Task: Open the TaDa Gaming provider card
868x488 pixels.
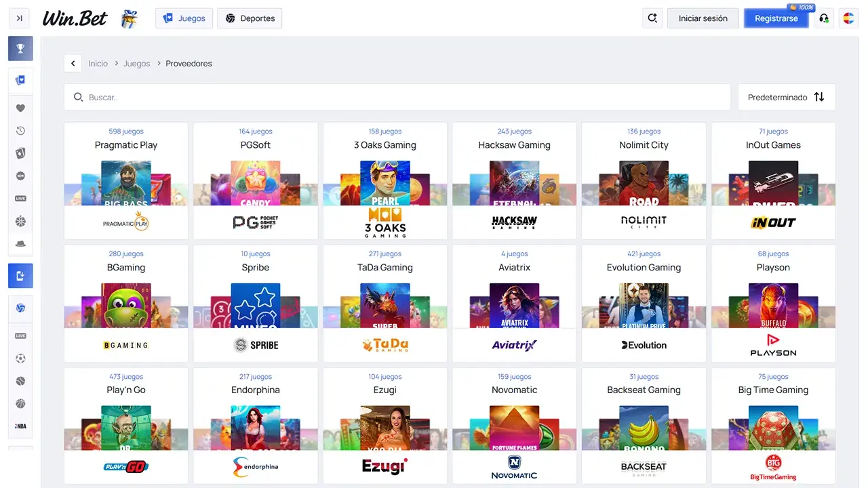Action: pyautogui.click(x=385, y=303)
